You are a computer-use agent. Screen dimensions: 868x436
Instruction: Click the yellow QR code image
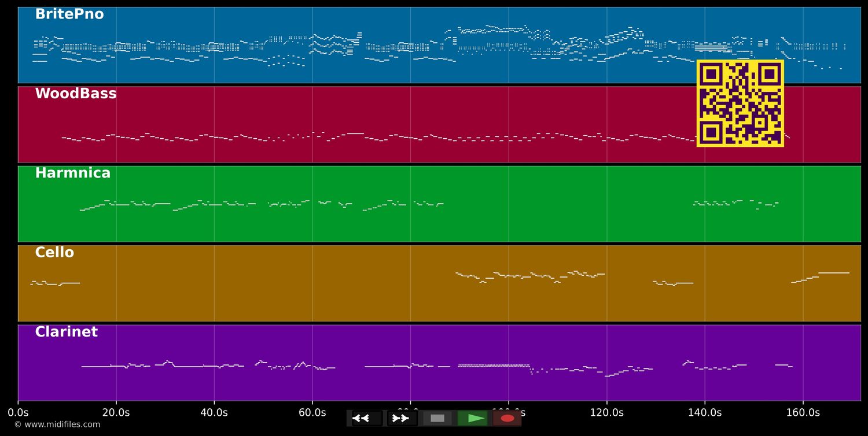740,103
